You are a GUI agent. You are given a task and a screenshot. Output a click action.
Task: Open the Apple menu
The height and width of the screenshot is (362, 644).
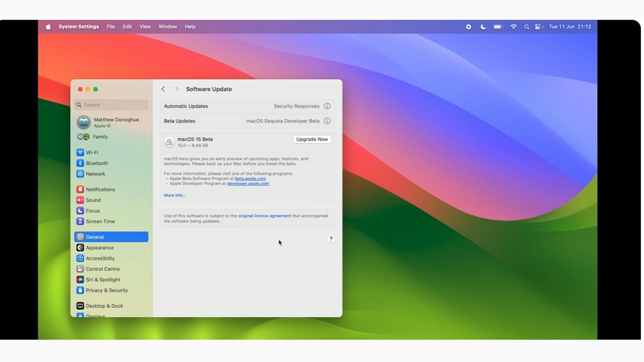coord(48,27)
